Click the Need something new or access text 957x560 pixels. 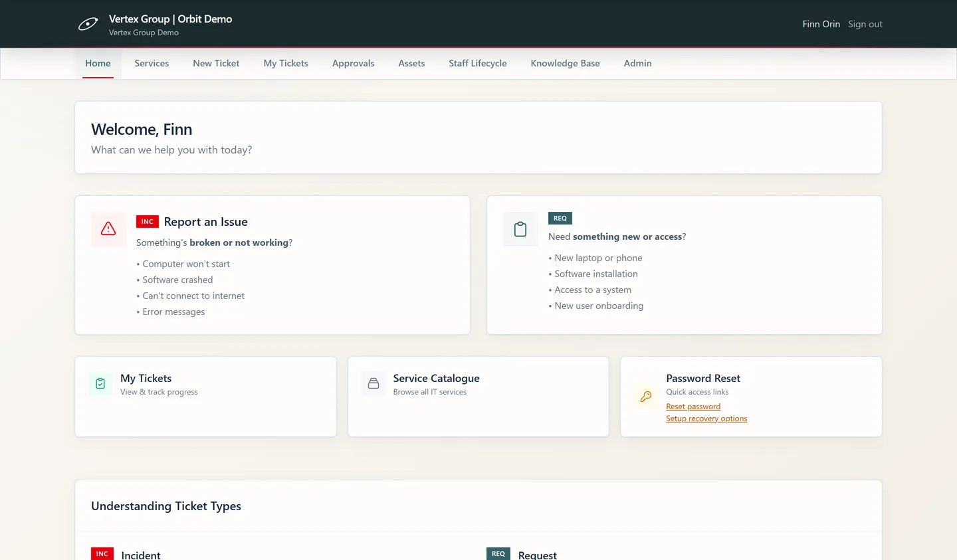point(617,236)
